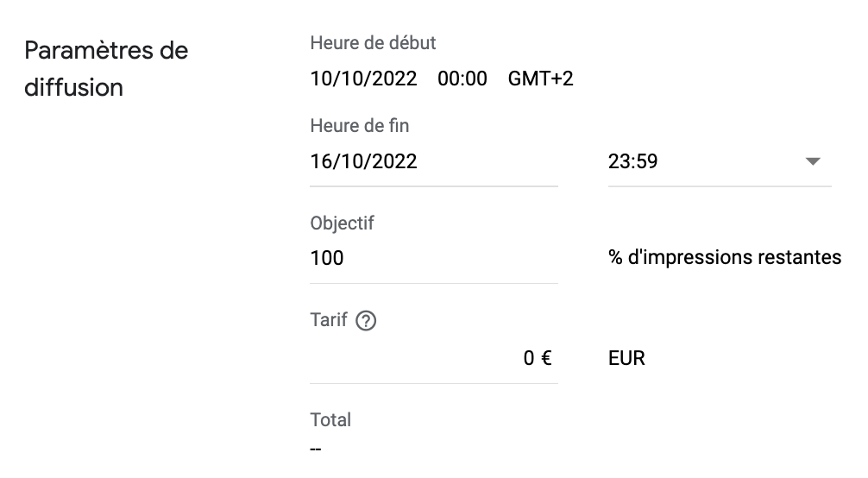The height and width of the screenshot is (478, 868).
Task: Select the 23:59 end time combo box
Action: pyautogui.click(x=720, y=161)
